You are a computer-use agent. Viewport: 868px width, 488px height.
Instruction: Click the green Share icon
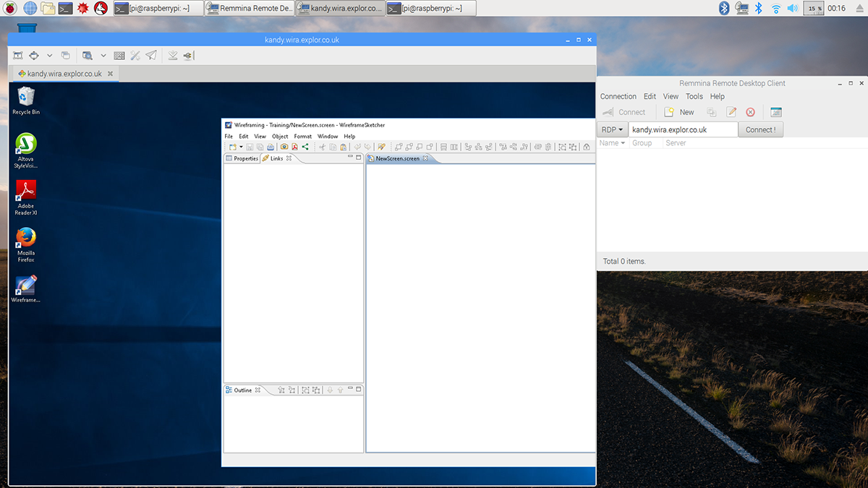pyautogui.click(x=305, y=147)
